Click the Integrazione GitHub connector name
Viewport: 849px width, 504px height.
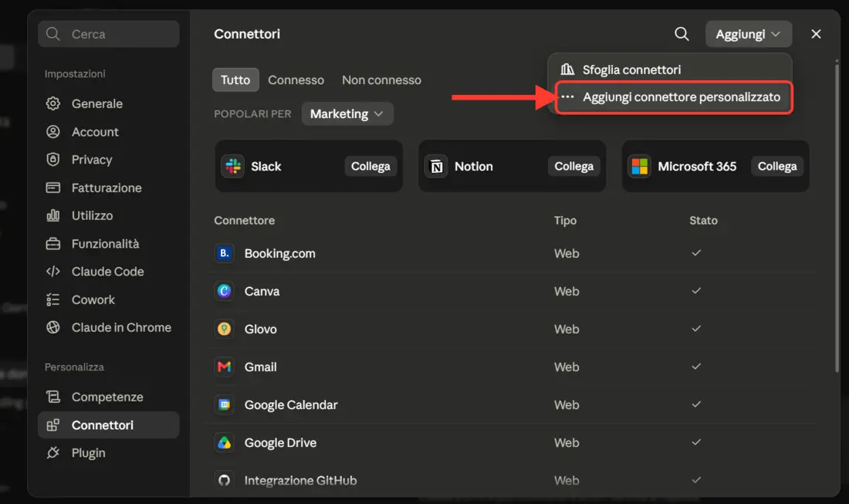(300, 481)
